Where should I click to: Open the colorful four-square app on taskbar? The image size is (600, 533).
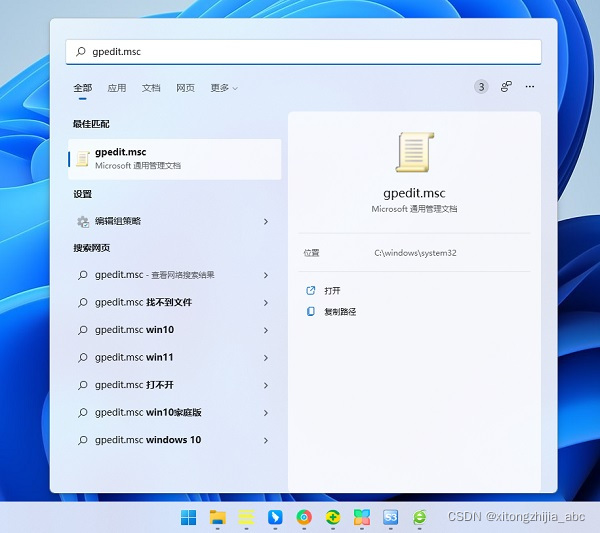[362, 518]
